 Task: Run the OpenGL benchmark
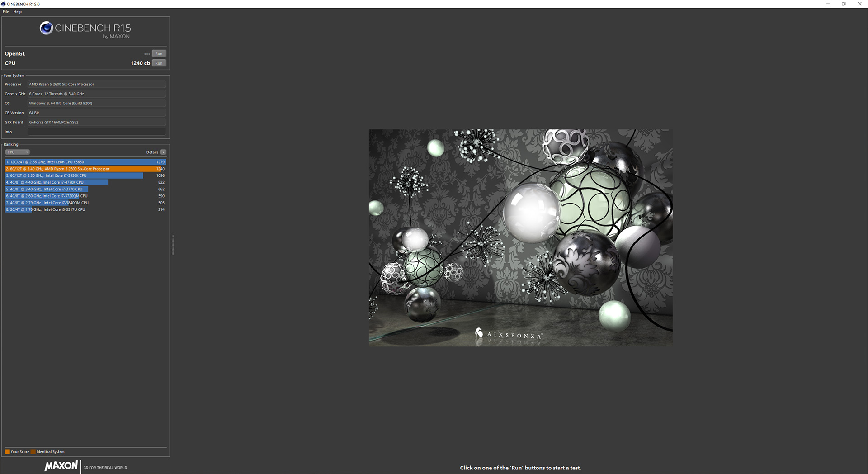click(159, 53)
